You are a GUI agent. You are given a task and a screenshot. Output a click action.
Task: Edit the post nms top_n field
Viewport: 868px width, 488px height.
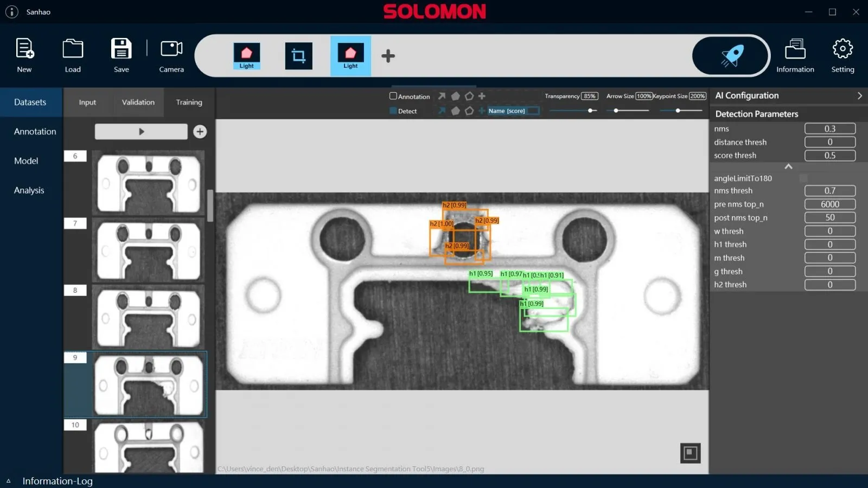(830, 217)
